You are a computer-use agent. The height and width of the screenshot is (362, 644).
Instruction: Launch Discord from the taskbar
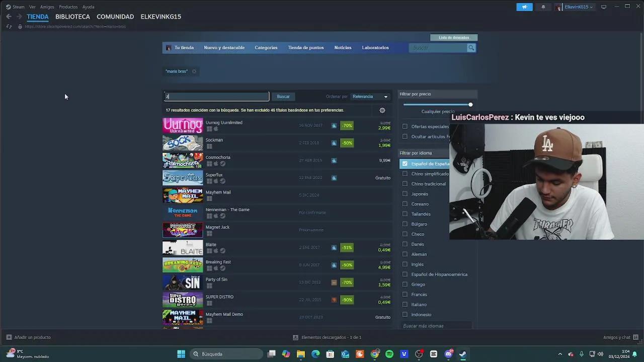click(x=447, y=354)
